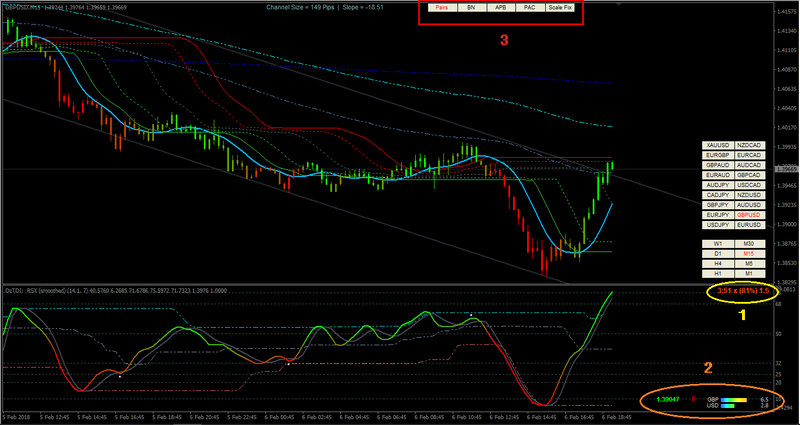Click the Channel Size = 149 Pips label

[300, 7]
